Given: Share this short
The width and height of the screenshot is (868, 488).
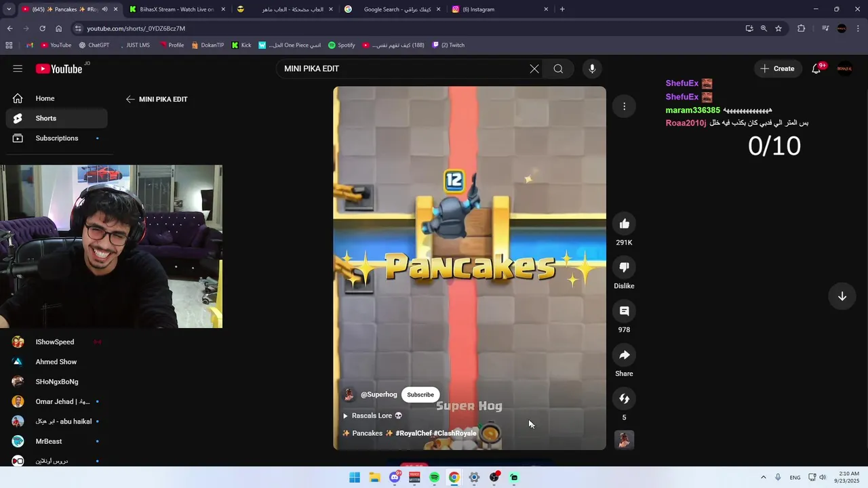Looking at the screenshot, I should [x=625, y=355].
